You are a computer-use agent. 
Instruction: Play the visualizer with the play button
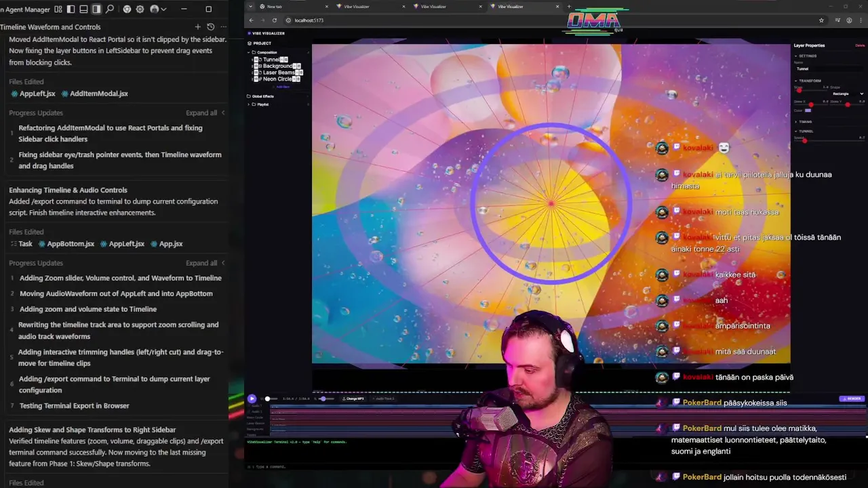coord(252,399)
